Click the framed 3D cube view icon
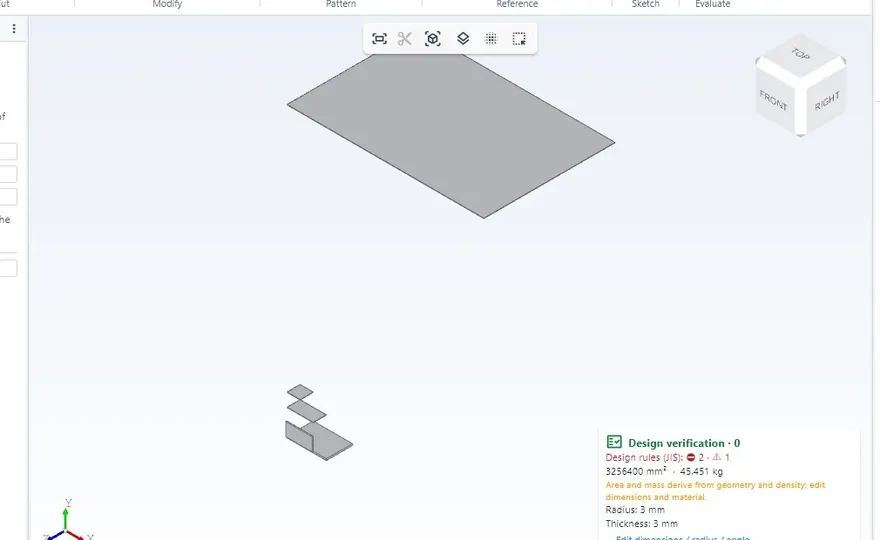880x540 pixels. point(433,39)
